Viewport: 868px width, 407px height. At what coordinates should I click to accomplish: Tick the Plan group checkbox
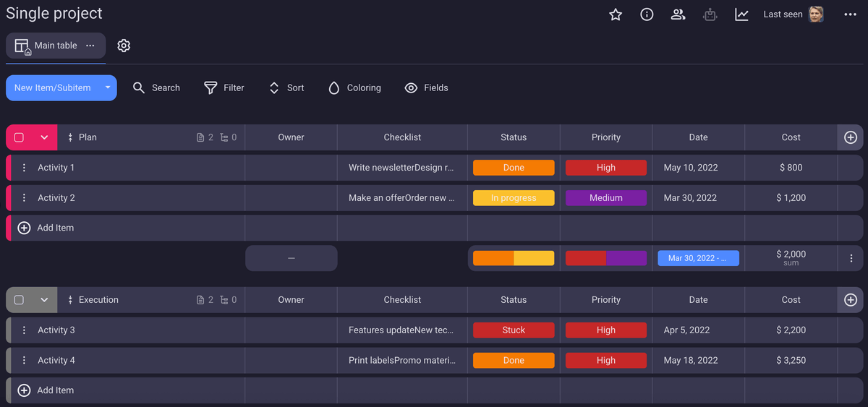[x=20, y=137]
